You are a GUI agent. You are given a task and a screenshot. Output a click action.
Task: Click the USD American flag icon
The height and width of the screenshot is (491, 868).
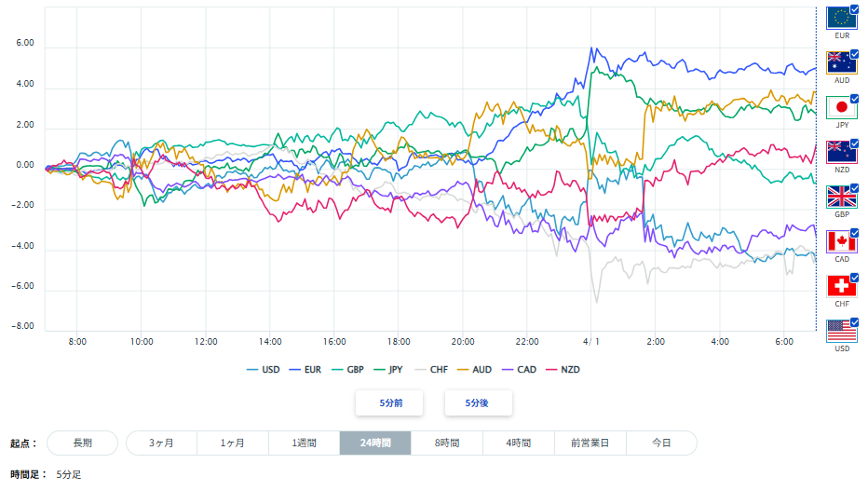(x=841, y=331)
